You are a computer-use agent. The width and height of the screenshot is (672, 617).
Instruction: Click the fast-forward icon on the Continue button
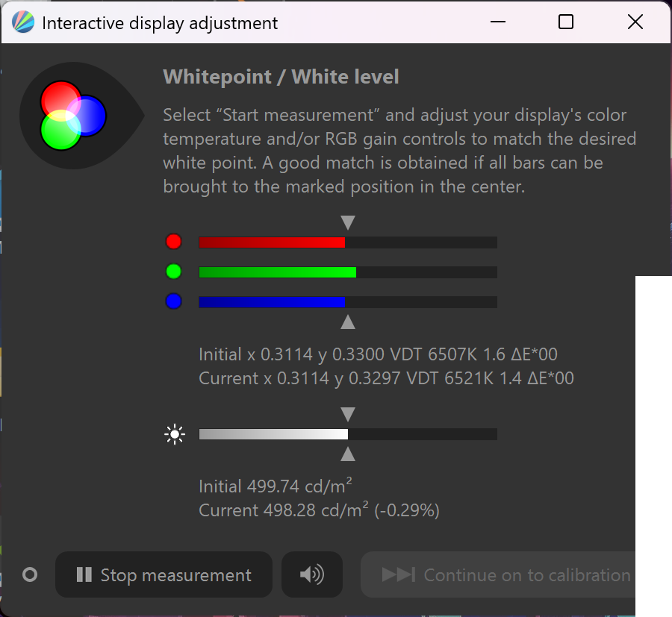pos(399,574)
